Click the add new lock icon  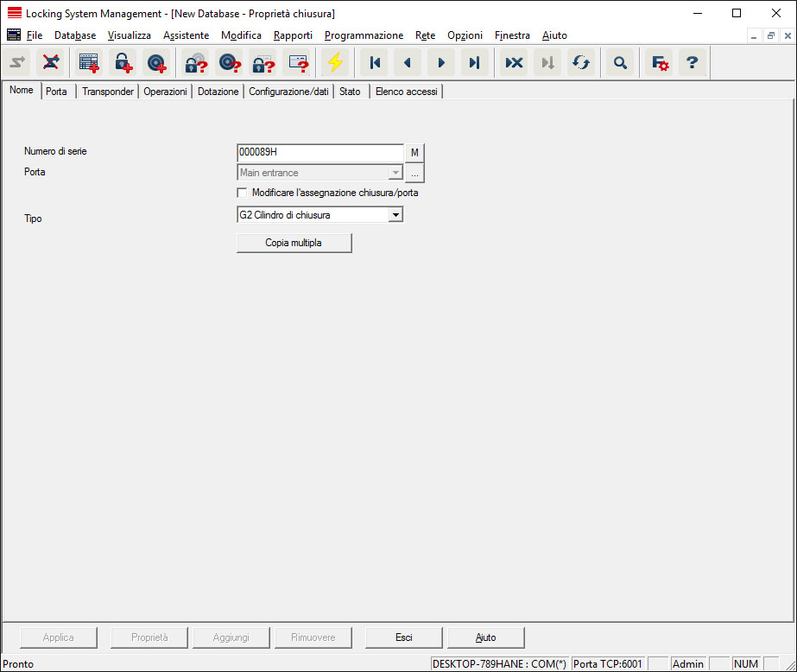click(123, 63)
